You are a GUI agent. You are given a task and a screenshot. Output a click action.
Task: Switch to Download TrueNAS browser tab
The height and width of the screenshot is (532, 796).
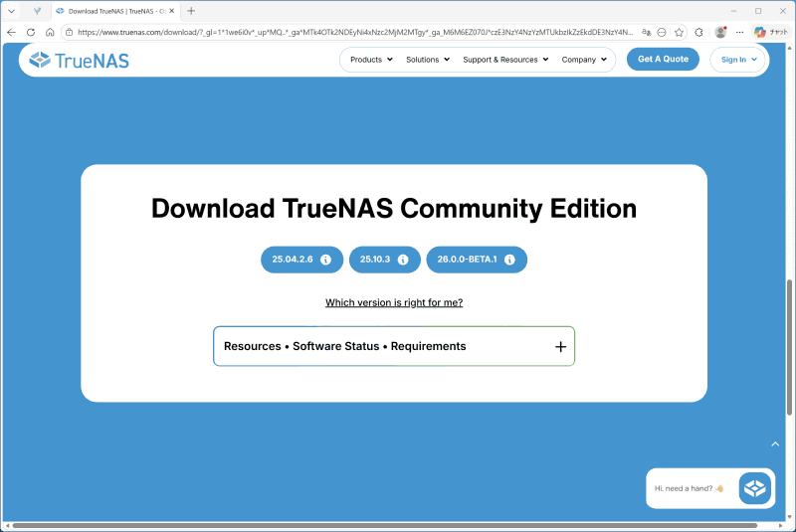tap(116, 11)
